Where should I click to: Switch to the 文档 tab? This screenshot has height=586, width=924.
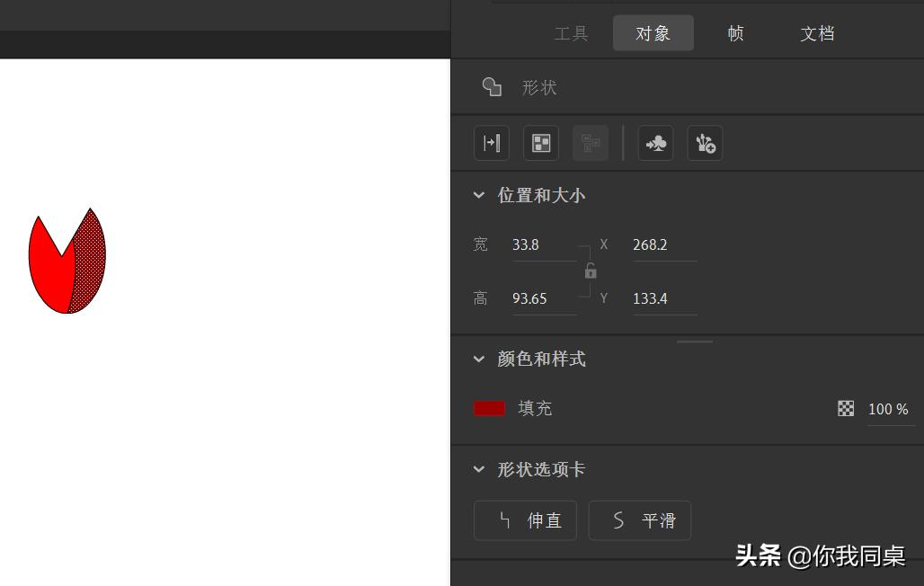point(817,33)
